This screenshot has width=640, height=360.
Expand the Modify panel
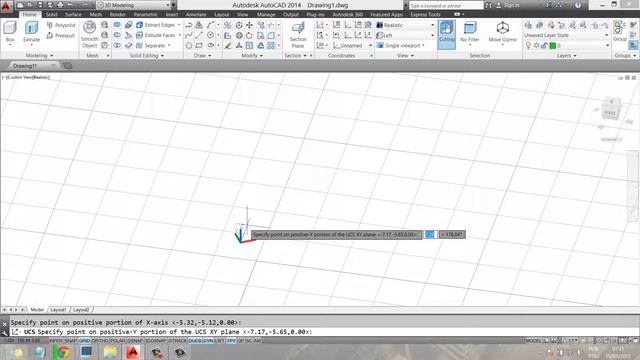(252, 56)
